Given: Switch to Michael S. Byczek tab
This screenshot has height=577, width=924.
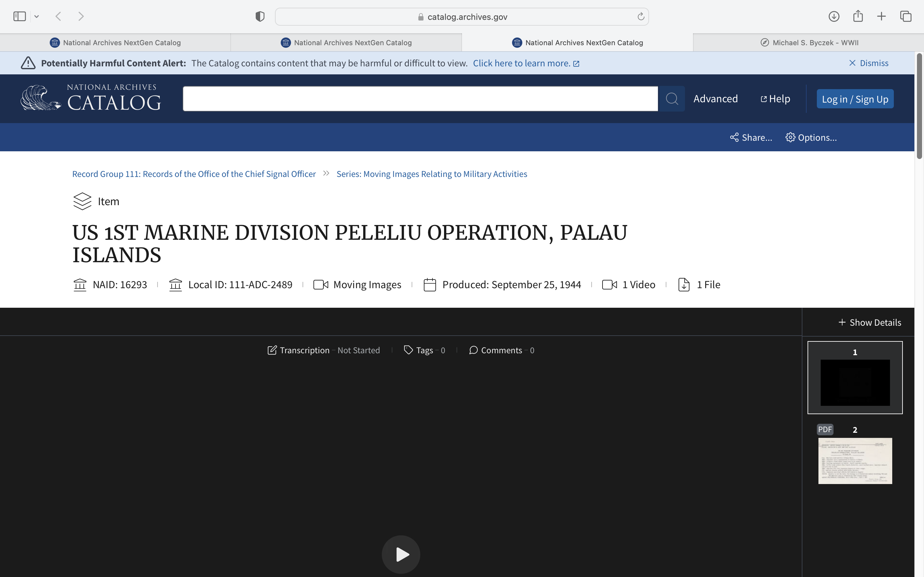Looking at the screenshot, I should click(x=809, y=43).
